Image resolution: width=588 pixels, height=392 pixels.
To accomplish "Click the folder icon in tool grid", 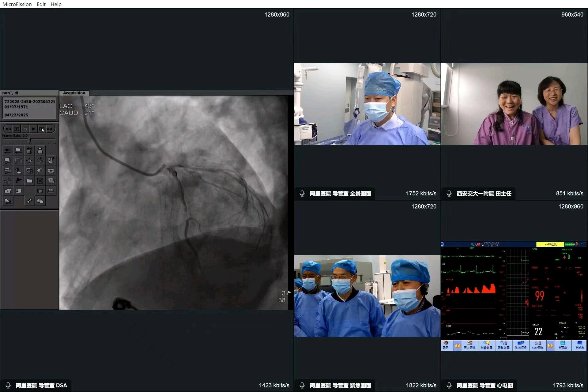I will [29, 181].
